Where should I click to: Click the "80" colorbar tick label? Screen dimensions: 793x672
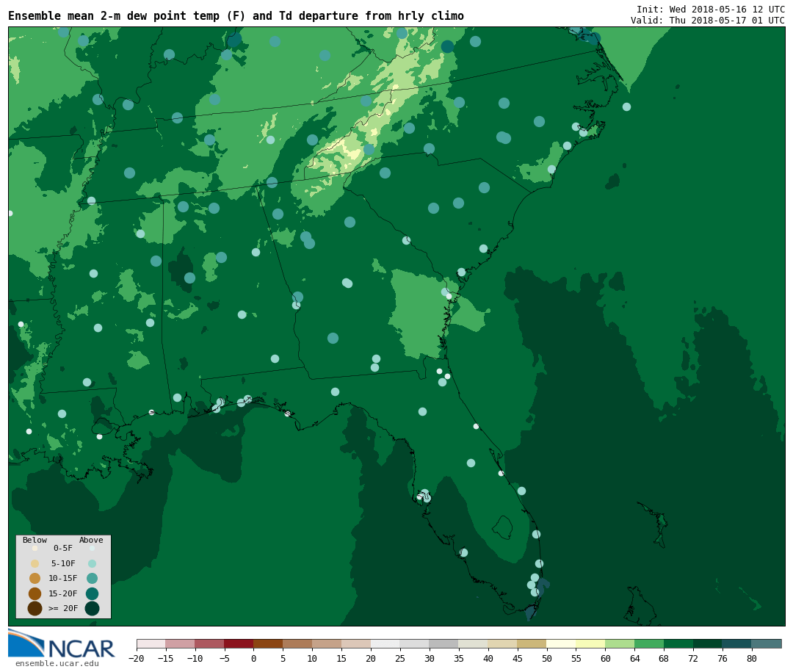(752, 658)
